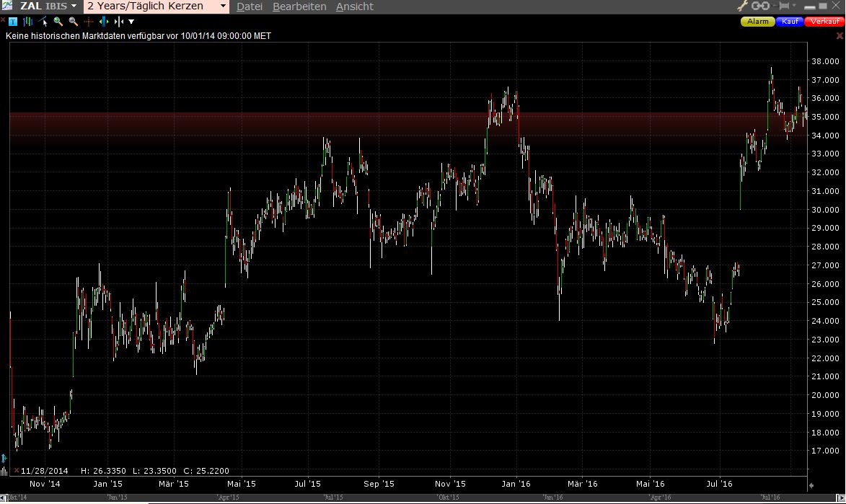Maximize the chart window

click(x=823, y=6)
